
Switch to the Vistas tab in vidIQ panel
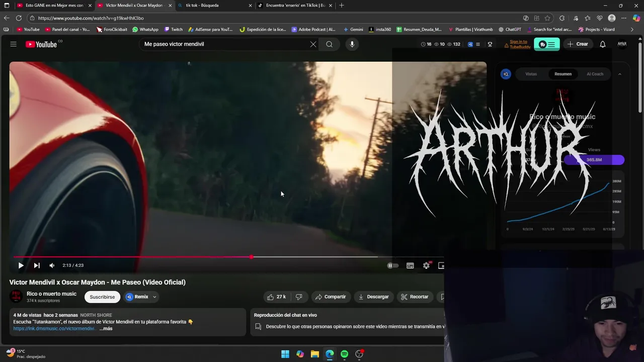coord(531,74)
